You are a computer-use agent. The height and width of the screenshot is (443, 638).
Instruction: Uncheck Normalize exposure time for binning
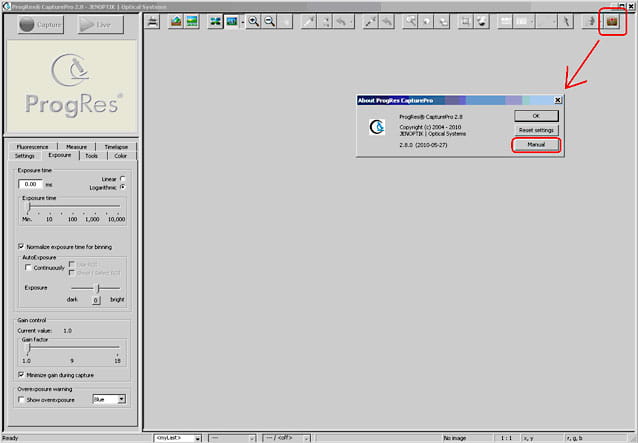click(22, 246)
